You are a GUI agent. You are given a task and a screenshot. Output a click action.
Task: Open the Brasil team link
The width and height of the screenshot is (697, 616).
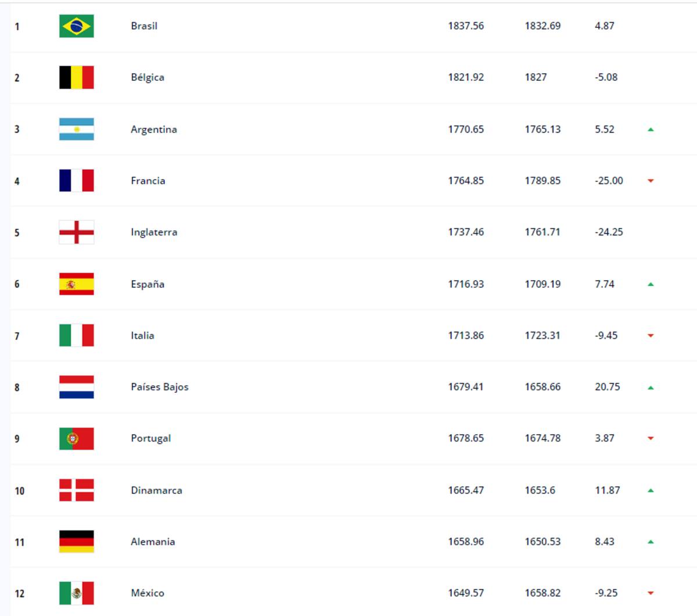[144, 26]
